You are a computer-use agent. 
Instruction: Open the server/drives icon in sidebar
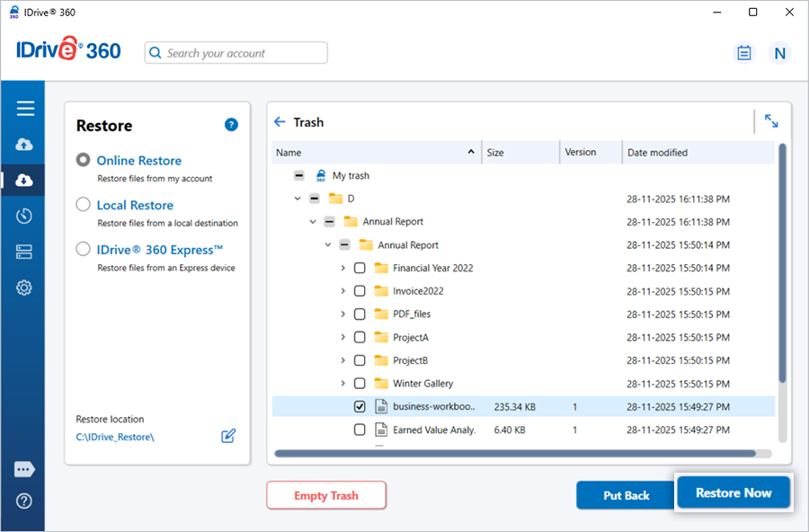click(25, 252)
